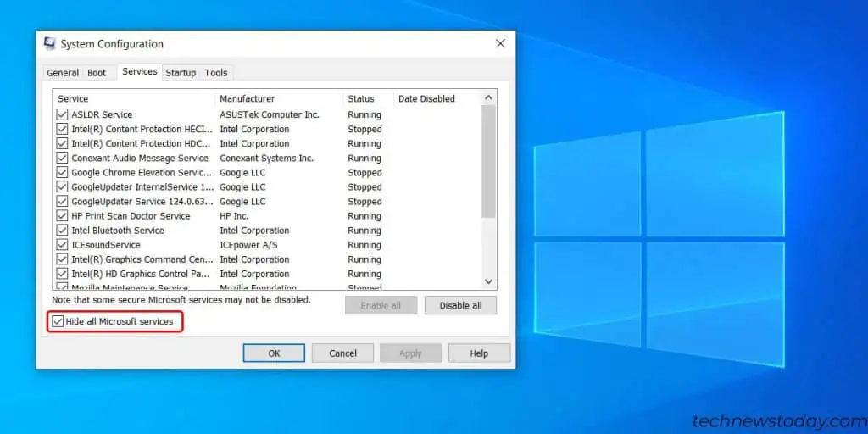Viewport: 868px width, 434px height.
Task: Click Running status of ASLDR Service
Action: (364, 114)
